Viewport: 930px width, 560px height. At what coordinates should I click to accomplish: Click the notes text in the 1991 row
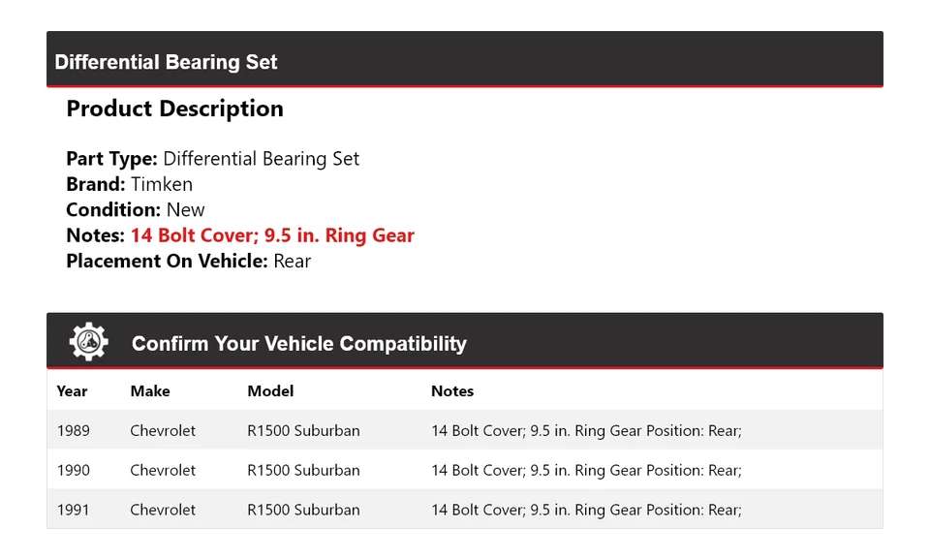586,510
